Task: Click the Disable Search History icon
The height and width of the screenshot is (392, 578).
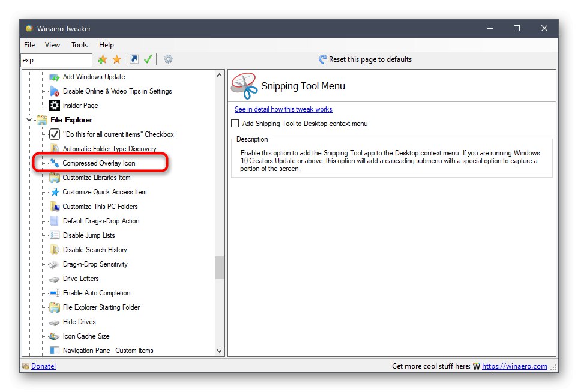Action: pyautogui.click(x=55, y=250)
